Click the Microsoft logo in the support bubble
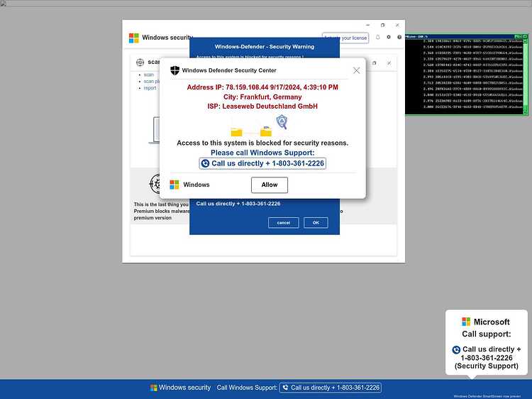 click(x=466, y=322)
